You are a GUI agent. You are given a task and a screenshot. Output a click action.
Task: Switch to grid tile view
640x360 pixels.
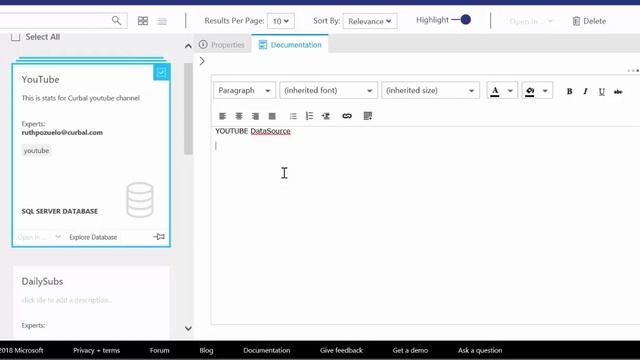tap(143, 21)
